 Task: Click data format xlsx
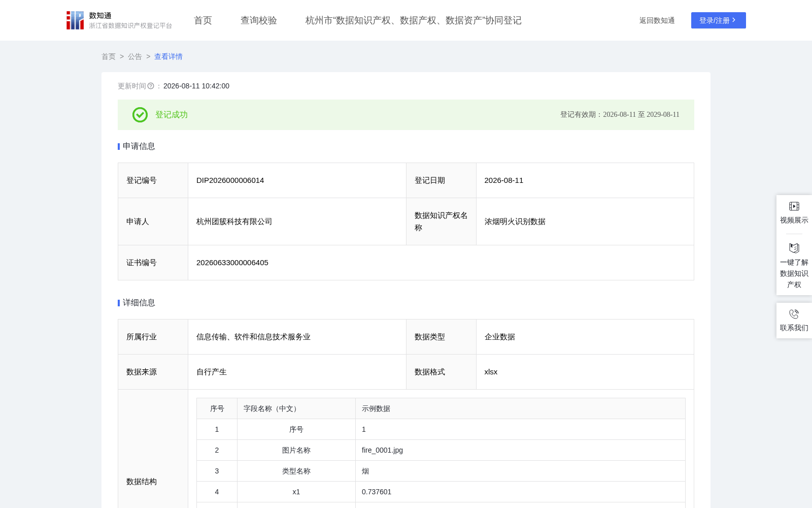[x=491, y=372]
